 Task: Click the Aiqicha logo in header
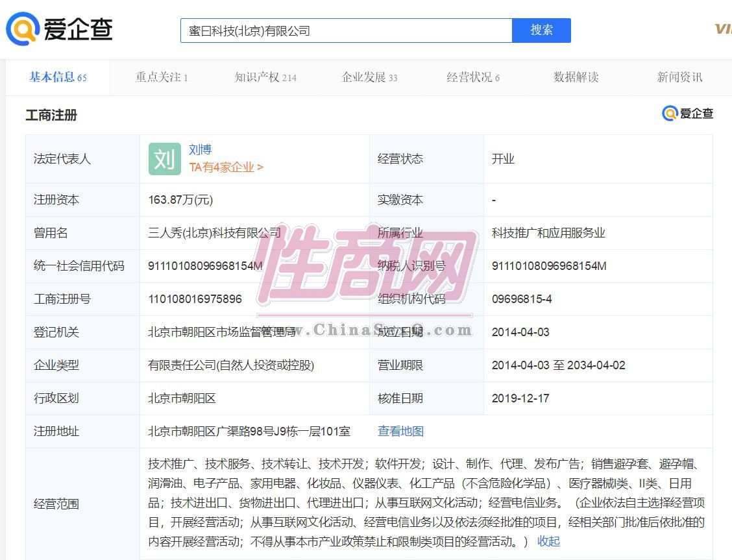pos(60,29)
